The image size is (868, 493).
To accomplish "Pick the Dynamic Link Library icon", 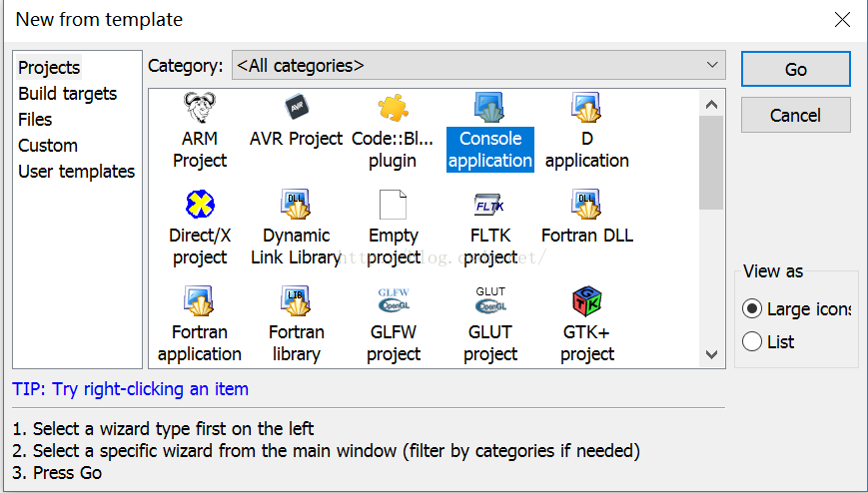I will 297,205.
